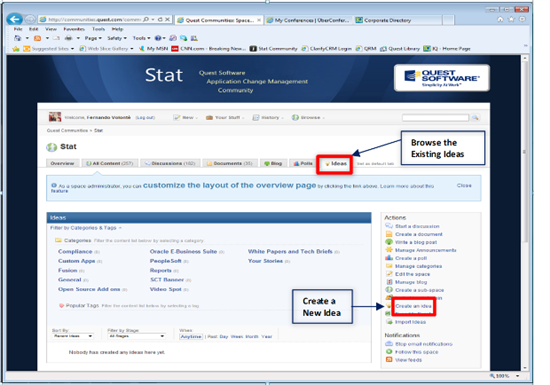
Task: Switch to the Overview tab
Action: click(x=62, y=163)
